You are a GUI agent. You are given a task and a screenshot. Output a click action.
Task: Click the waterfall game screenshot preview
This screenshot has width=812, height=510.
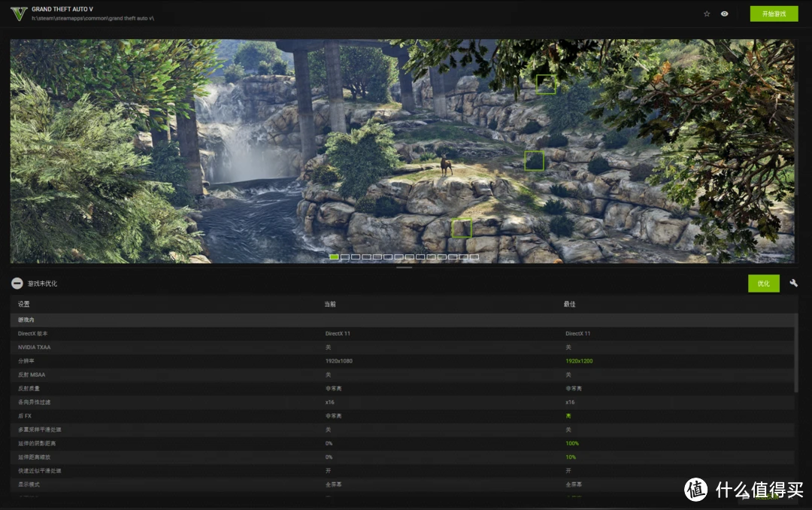pos(402,151)
